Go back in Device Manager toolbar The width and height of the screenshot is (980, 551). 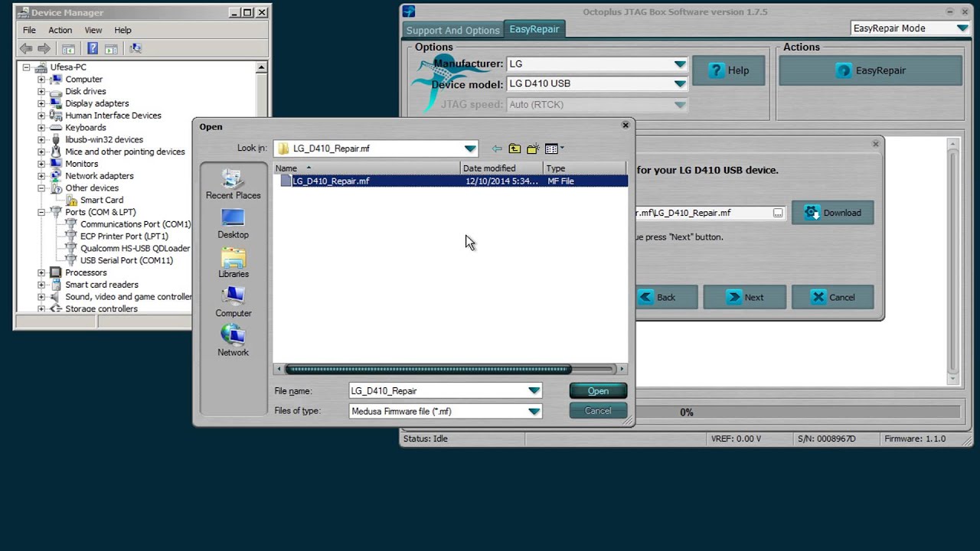pyautogui.click(x=26, y=48)
